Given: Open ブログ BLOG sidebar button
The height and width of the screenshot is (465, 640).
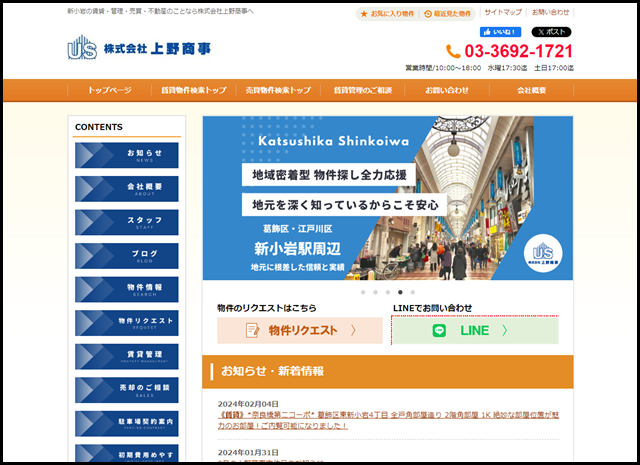Looking at the screenshot, I should coord(127,256).
